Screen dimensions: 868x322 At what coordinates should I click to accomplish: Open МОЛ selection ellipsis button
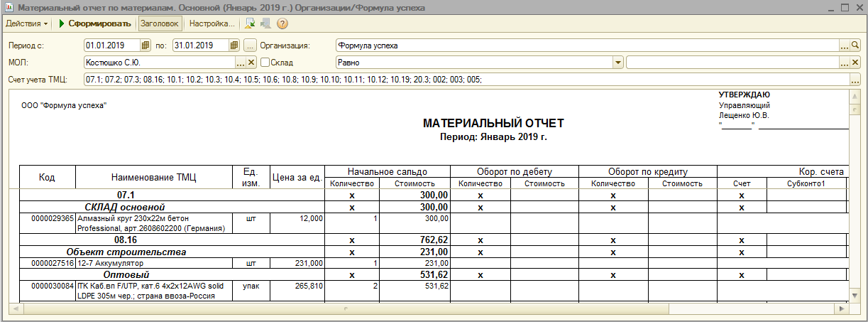click(x=240, y=63)
